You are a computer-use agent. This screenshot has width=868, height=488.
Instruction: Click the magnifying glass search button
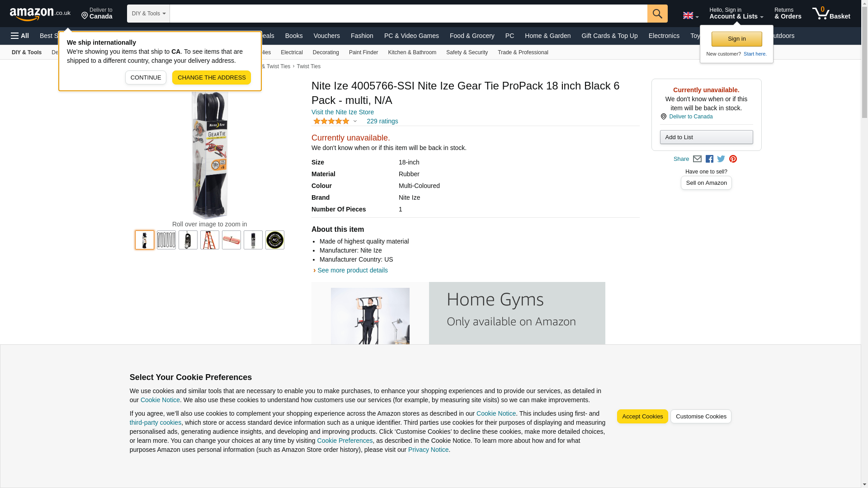point(657,14)
